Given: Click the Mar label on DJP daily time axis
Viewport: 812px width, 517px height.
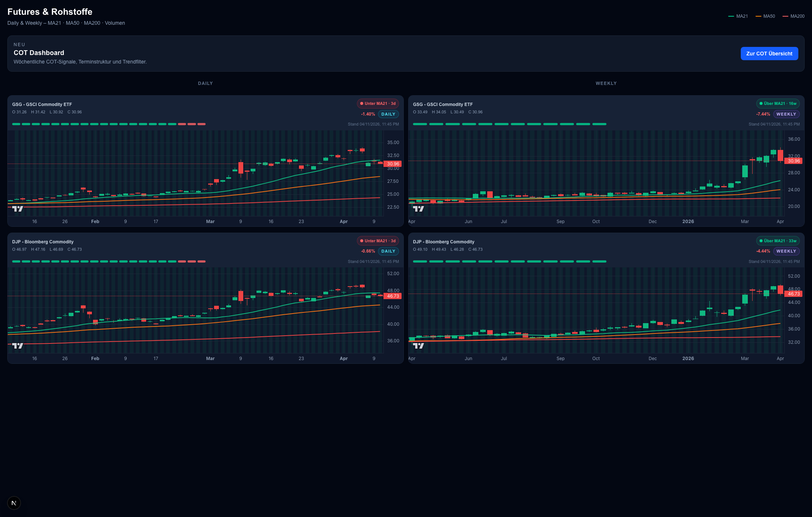Looking at the screenshot, I should 210,359.
